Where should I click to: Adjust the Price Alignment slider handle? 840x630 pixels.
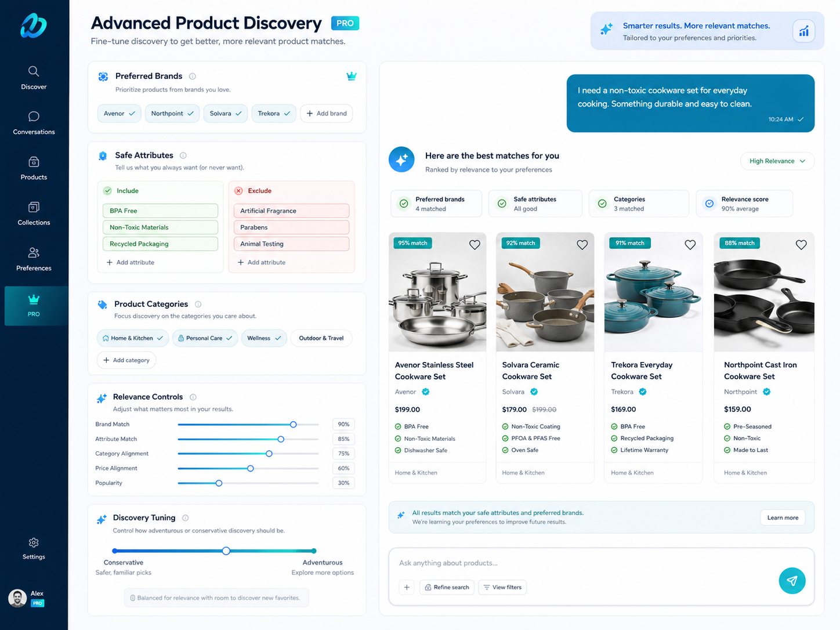point(251,468)
